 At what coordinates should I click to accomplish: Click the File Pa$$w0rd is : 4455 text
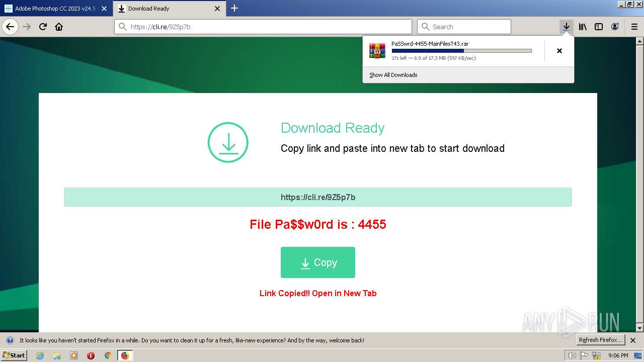[318, 224]
